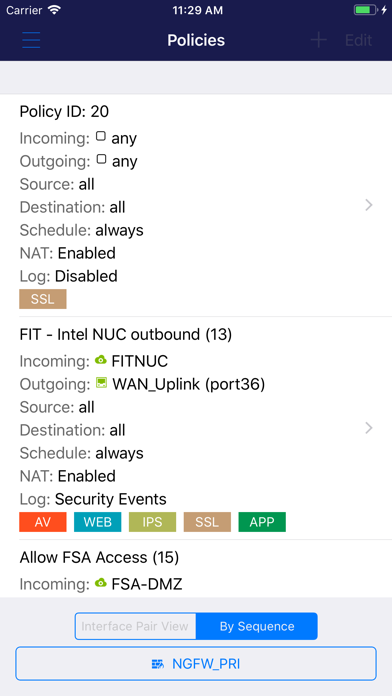Tap the Edit button

pyautogui.click(x=358, y=40)
